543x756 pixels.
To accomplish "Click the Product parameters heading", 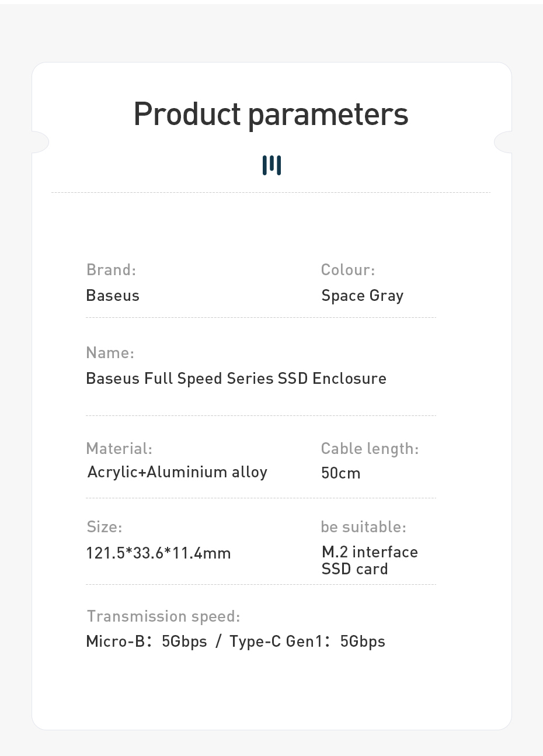I will [271, 114].
